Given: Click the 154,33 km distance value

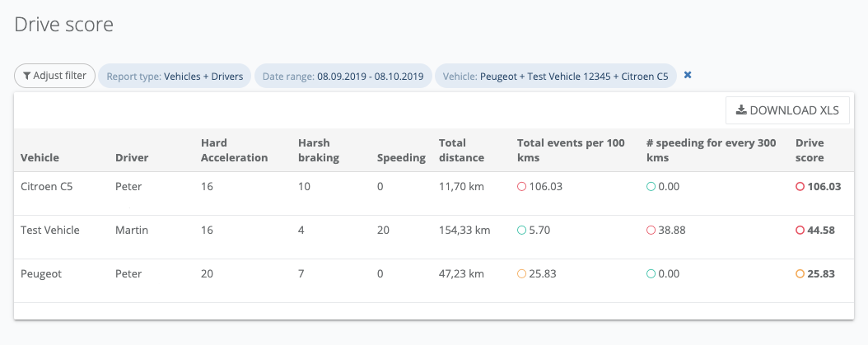Looking at the screenshot, I should tap(464, 230).
